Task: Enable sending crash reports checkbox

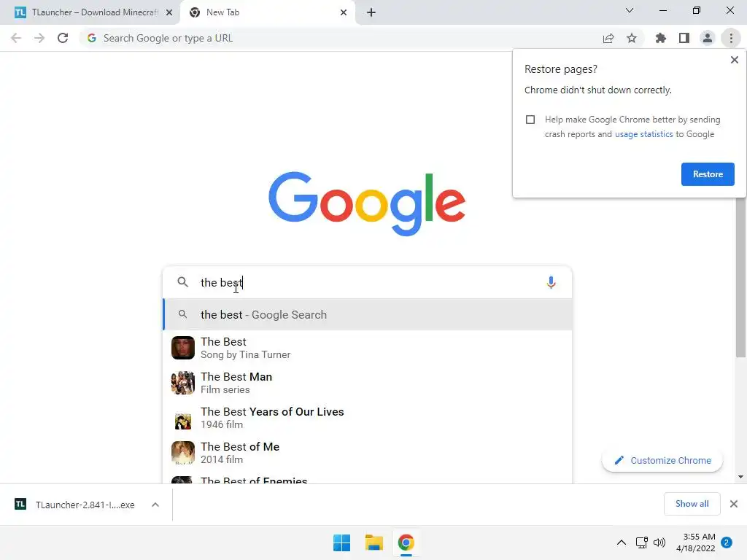Action: point(530,120)
